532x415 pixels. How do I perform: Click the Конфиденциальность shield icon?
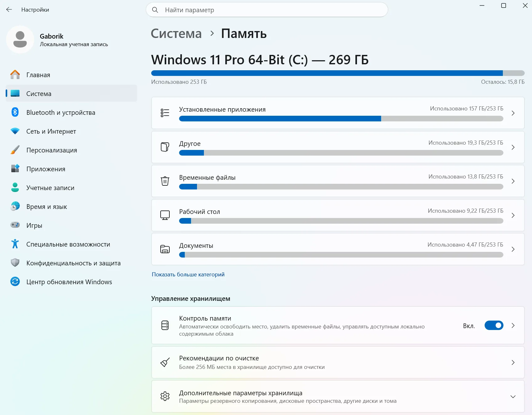click(x=15, y=263)
